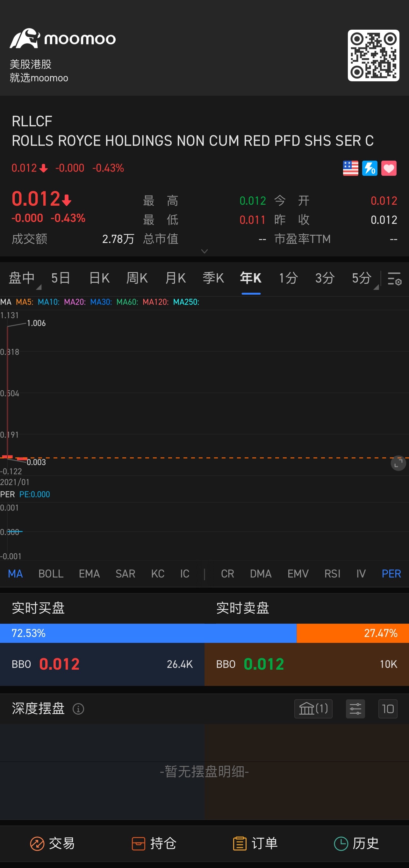Select the IC indicator

[x=184, y=573]
